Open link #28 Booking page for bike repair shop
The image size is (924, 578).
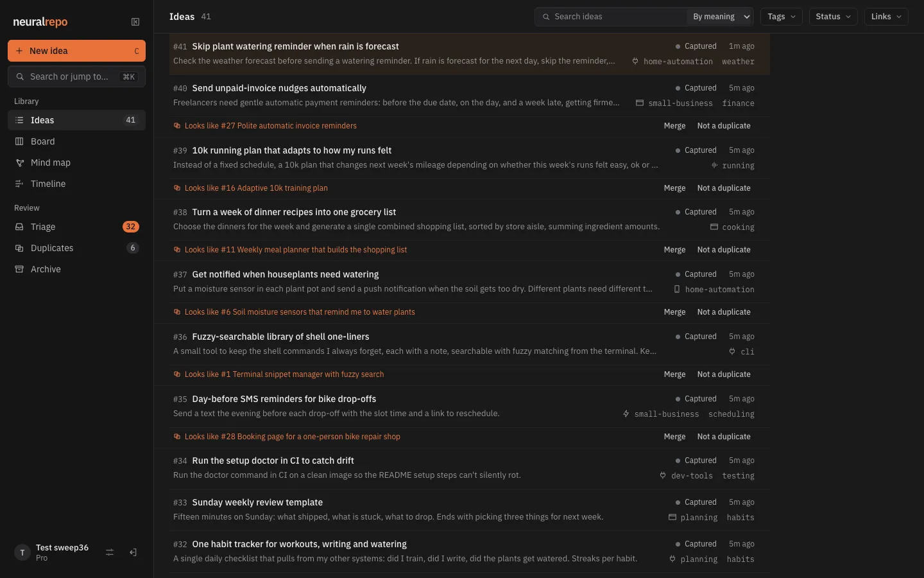point(292,437)
